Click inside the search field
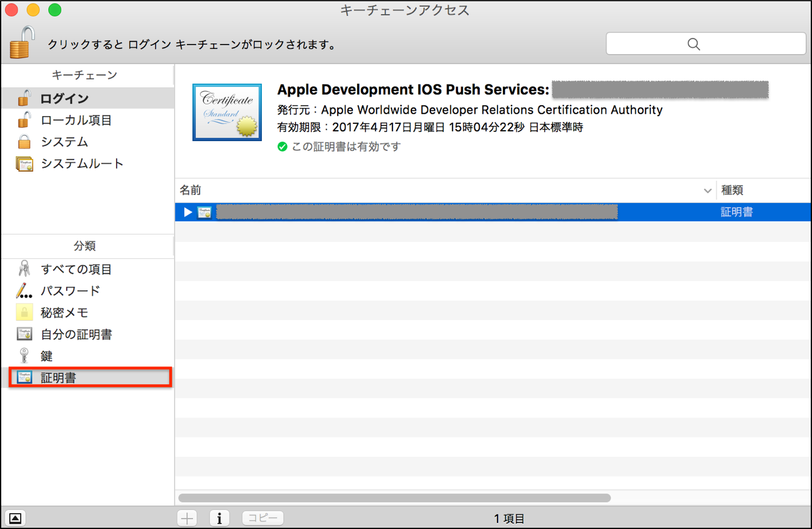 tap(705, 43)
